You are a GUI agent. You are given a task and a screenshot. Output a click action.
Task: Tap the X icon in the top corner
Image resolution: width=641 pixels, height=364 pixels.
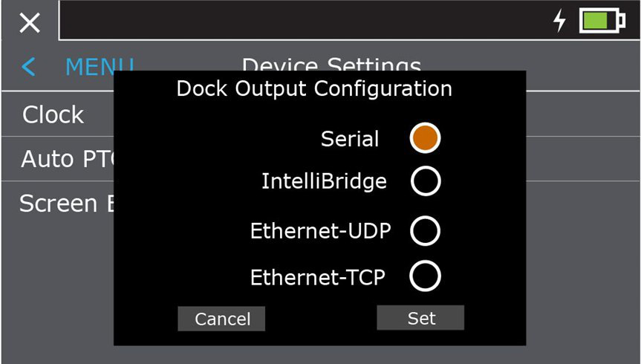(30, 22)
